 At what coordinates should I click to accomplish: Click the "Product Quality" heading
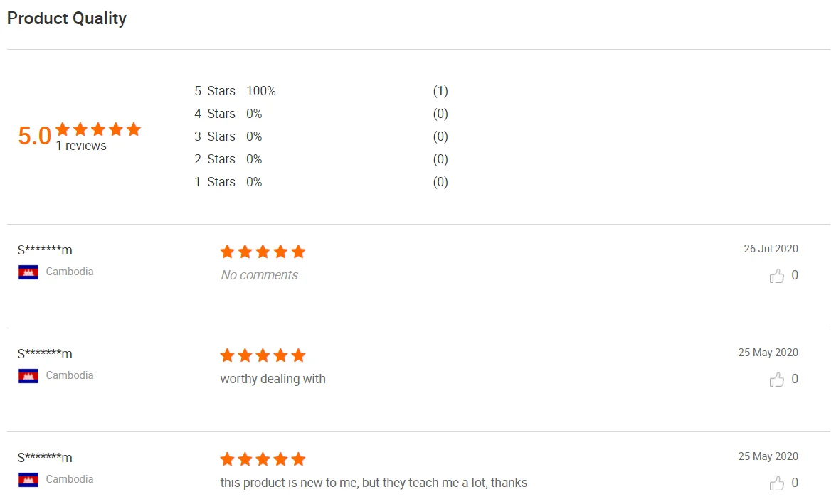tap(67, 18)
